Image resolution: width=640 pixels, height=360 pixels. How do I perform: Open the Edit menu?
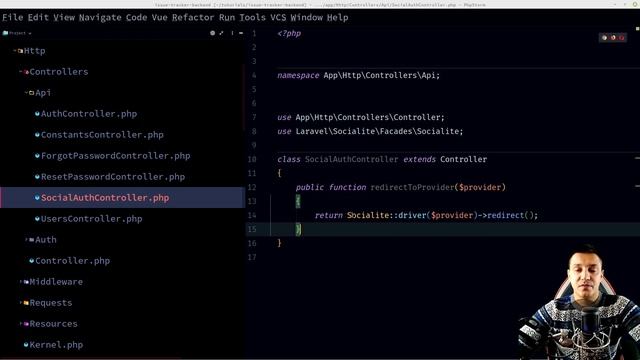(38, 18)
